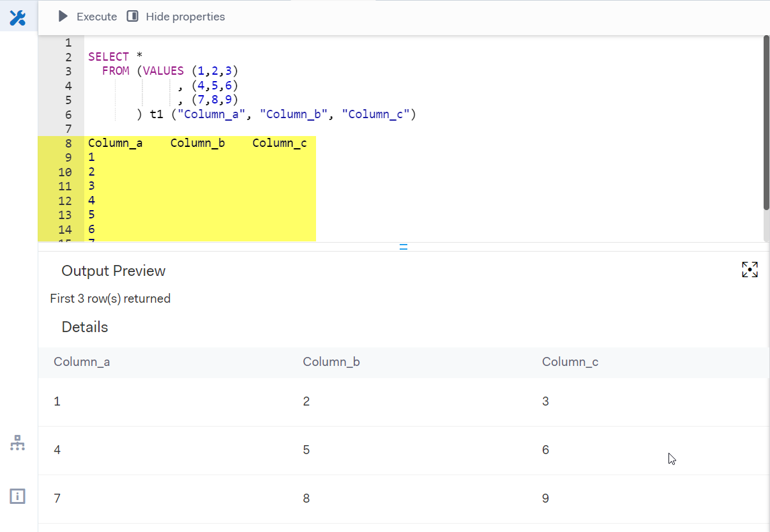Select table cell with value 5
770x532 pixels.
pyautogui.click(x=306, y=450)
